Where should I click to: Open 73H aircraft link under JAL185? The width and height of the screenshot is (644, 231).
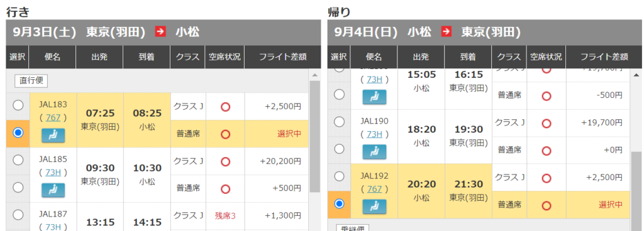tap(53, 173)
